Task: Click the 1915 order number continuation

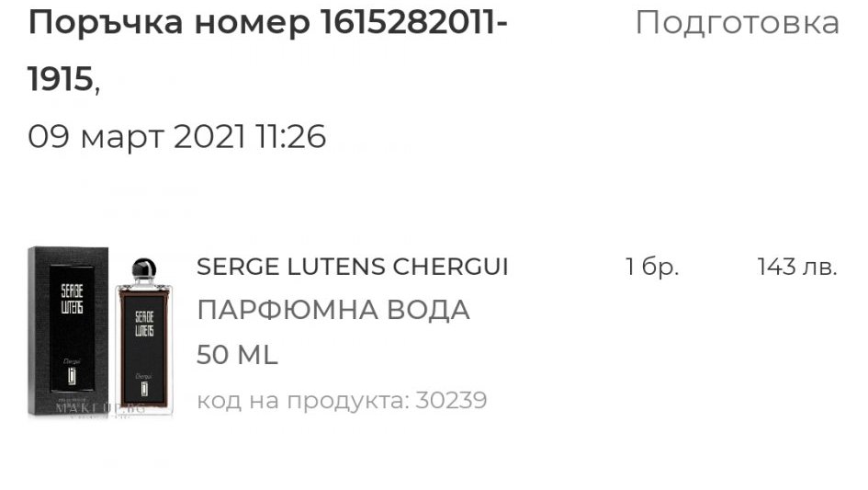Action: point(60,79)
